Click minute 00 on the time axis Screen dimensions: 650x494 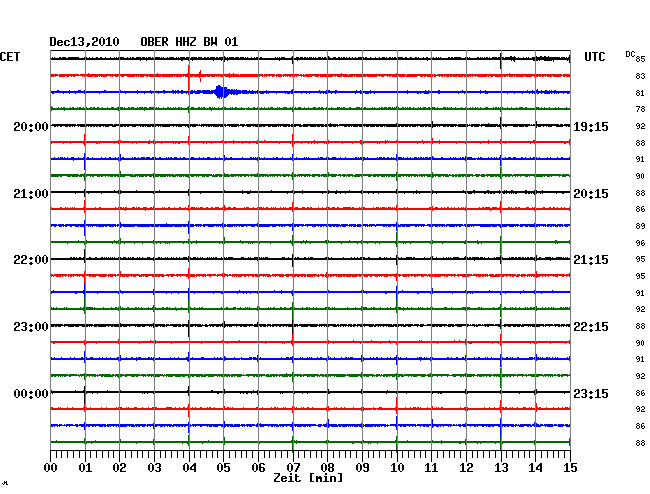coord(51,467)
